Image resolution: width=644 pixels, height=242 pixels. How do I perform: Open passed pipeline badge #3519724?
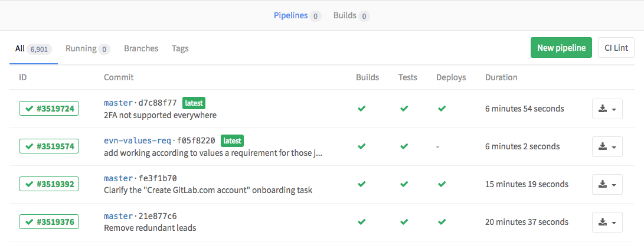tap(49, 109)
